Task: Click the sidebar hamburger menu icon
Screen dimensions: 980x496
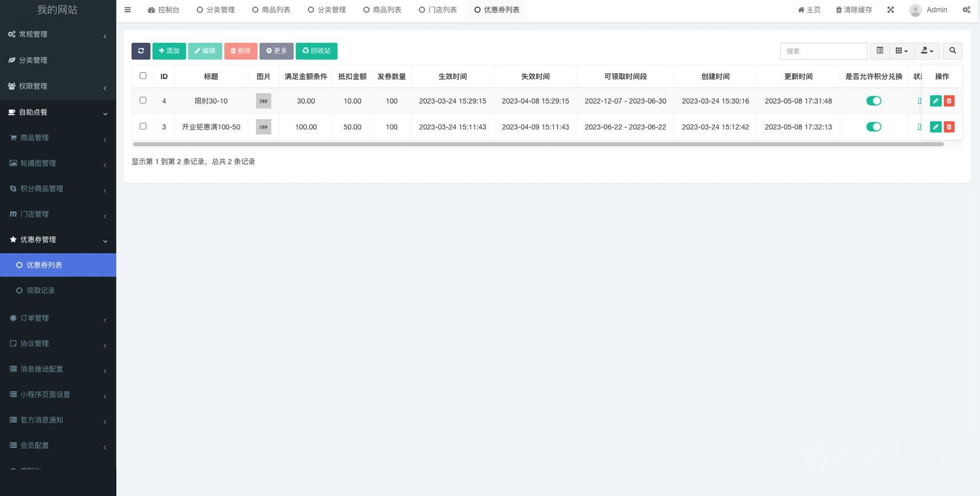Action: (127, 10)
